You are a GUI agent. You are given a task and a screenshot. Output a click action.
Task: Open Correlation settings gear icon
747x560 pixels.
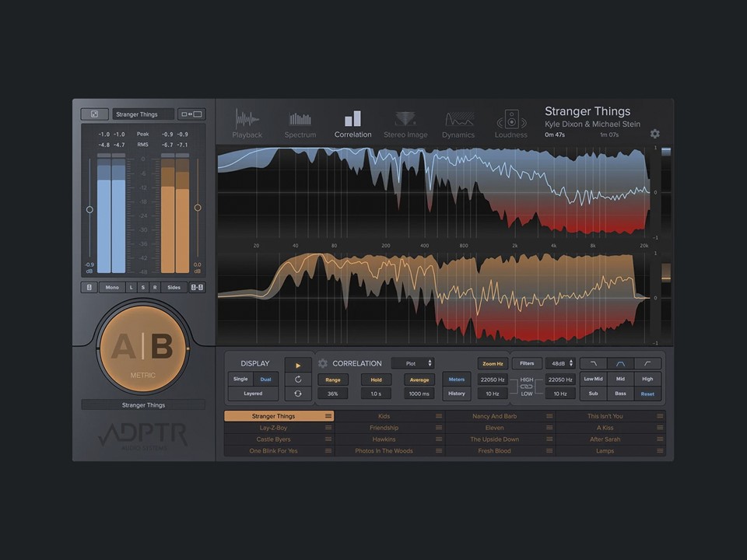(x=323, y=363)
